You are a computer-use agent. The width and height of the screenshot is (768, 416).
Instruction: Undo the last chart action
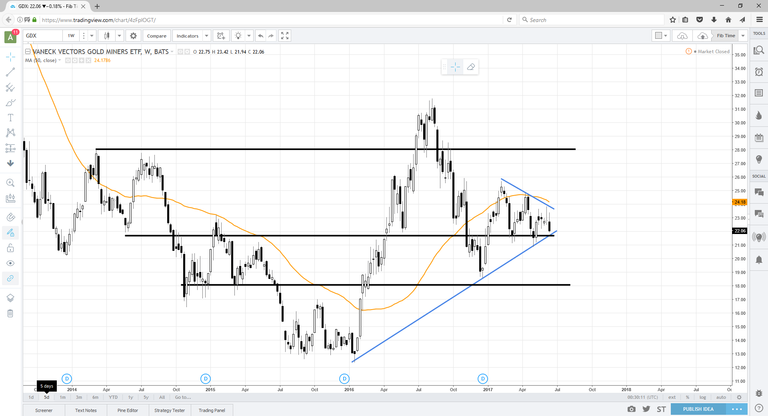[x=261, y=36]
